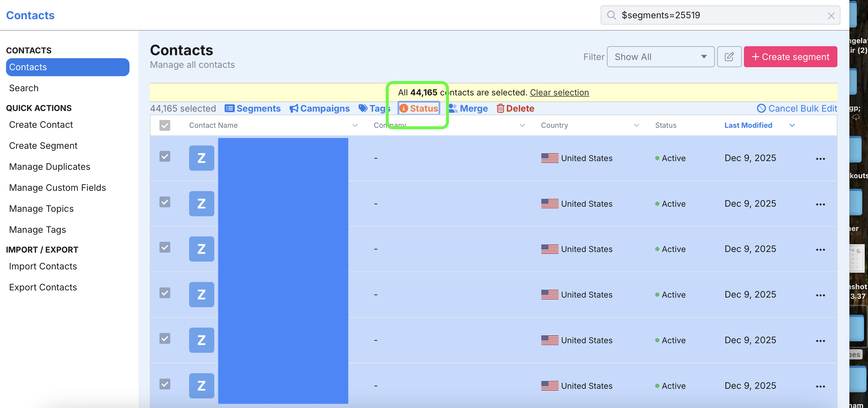This screenshot has width=868, height=408.
Task: Click Cancel Bulk Edit icon
Action: pos(761,108)
